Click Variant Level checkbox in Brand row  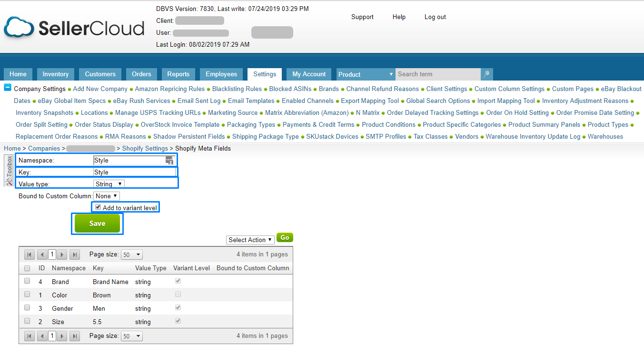[178, 281]
